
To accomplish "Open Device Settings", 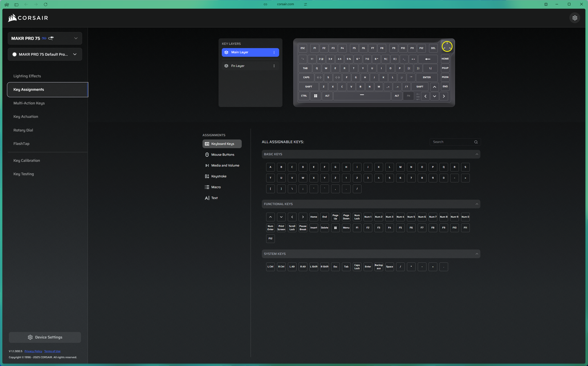I will coord(45,337).
